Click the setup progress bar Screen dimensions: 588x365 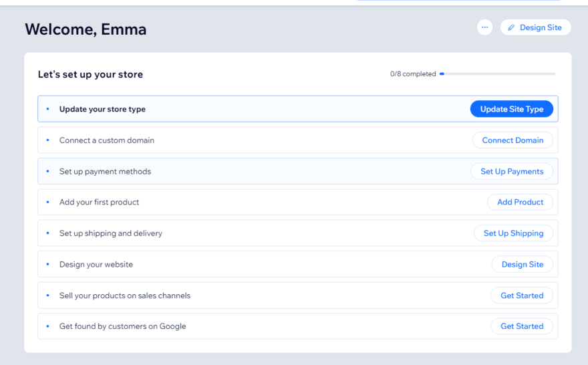tap(497, 74)
